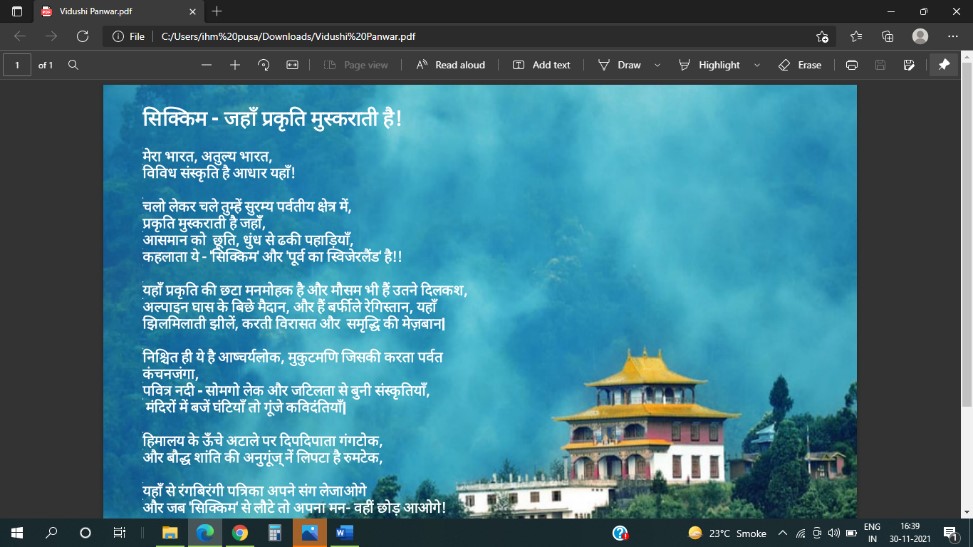Screen dimensions: 973x547
Task: Open Settings and more menu
Action: pos(953,37)
